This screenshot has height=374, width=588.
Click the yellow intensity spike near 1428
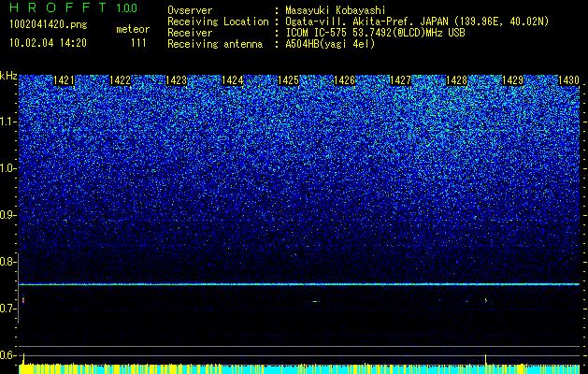pyautogui.click(x=485, y=359)
